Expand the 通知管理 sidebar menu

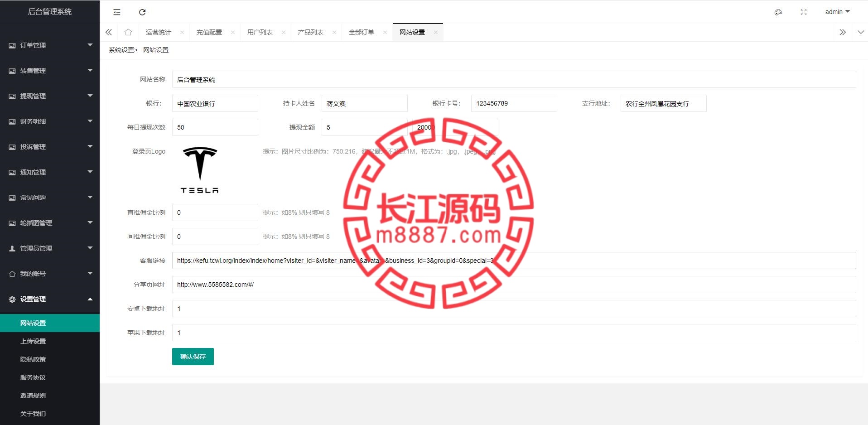50,172
